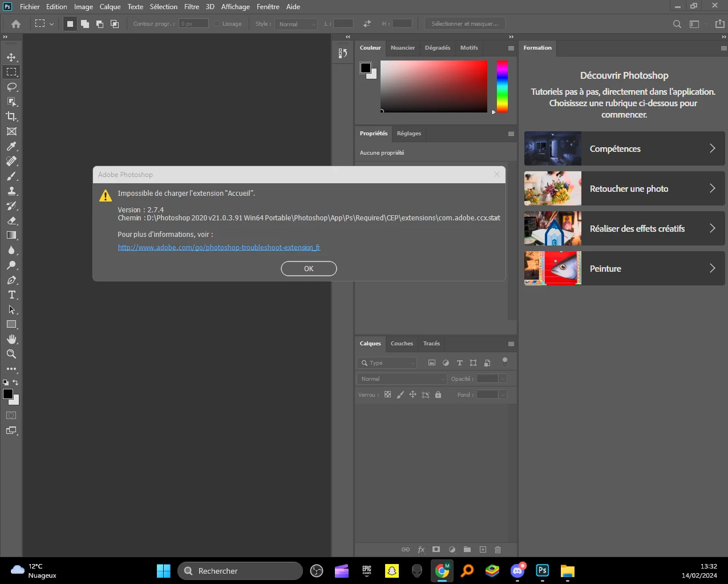Select the Gradient tool

coord(11,235)
